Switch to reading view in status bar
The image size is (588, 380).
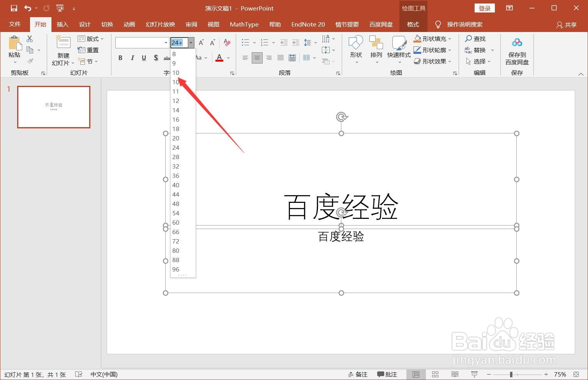(455, 374)
